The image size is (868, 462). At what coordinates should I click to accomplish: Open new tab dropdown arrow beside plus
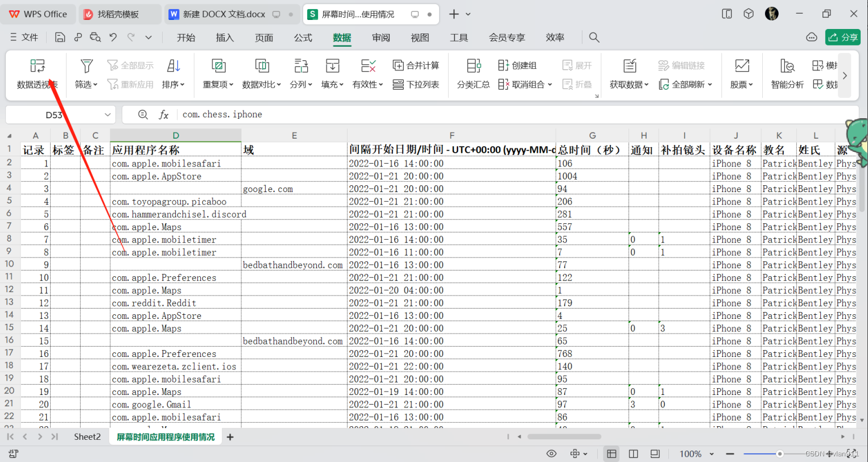tap(468, 14)
